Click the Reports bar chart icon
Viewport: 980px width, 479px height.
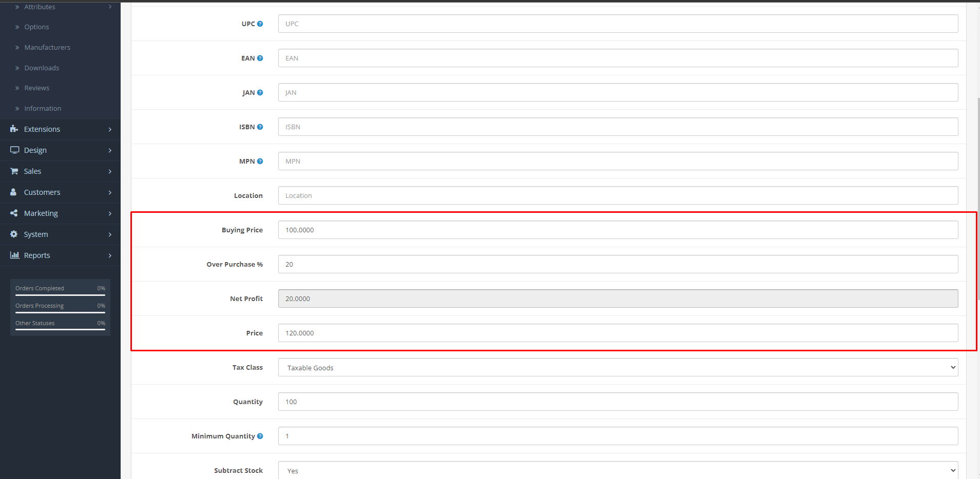click(x=13, y=255)
